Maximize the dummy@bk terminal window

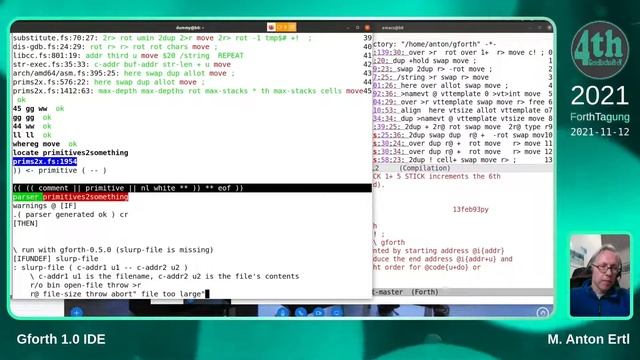click(357, 27)
